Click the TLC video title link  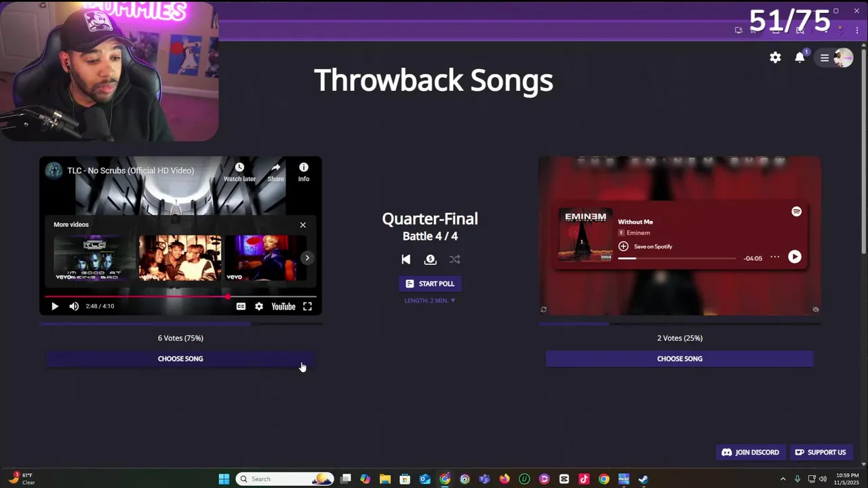point(130,171)
